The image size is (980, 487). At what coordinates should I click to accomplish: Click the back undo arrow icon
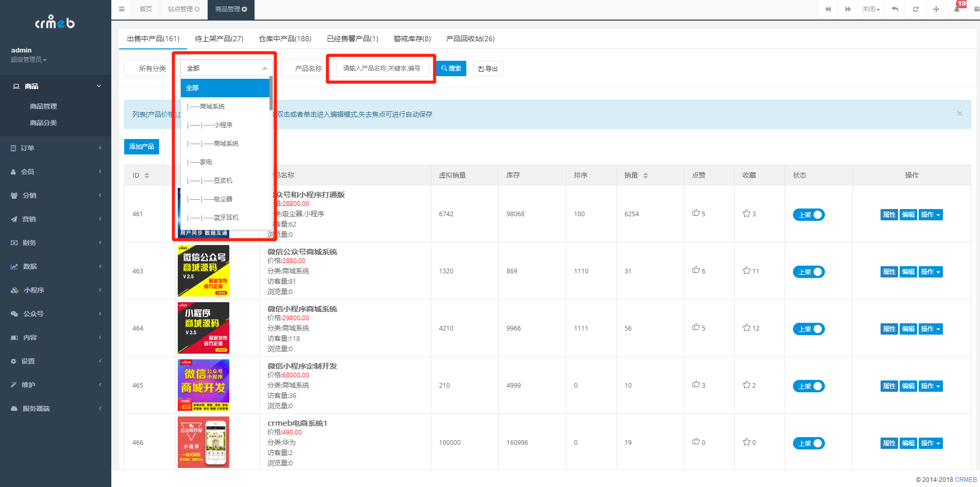coord(895,9)
